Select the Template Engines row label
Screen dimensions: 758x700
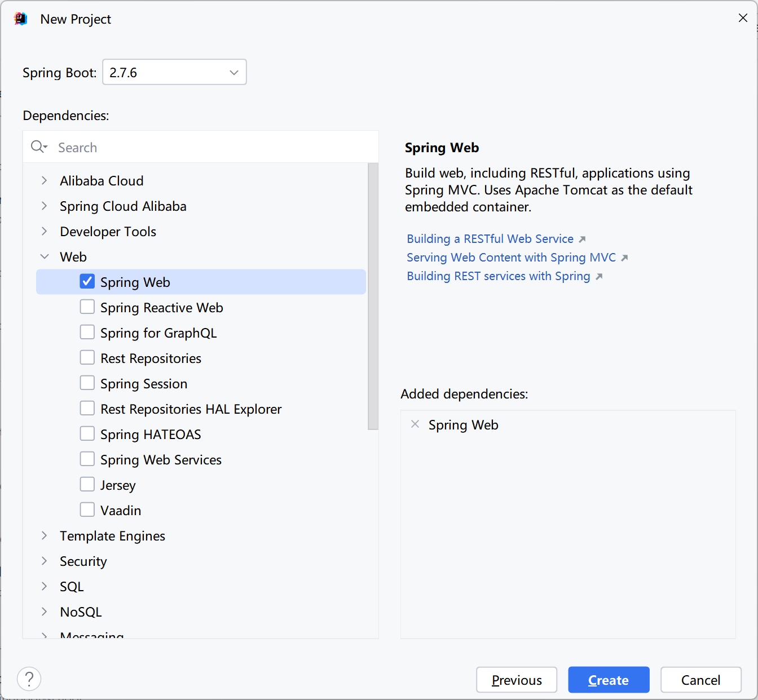click(112, 536)
